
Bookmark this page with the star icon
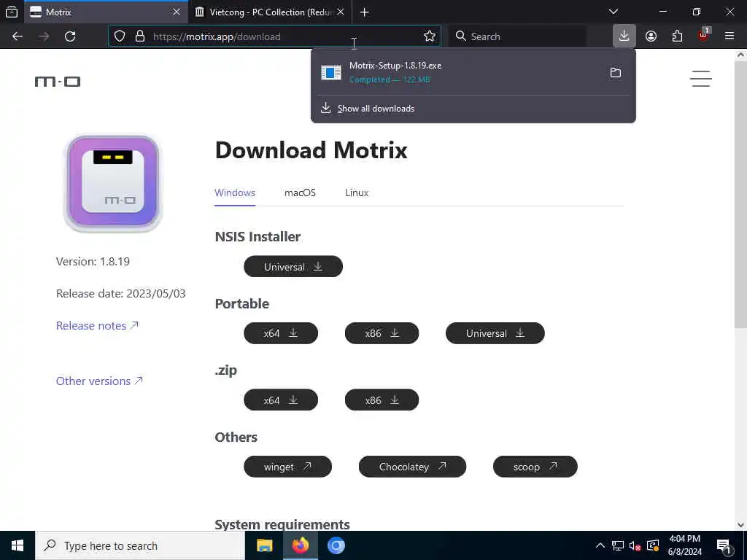point(429,36)
